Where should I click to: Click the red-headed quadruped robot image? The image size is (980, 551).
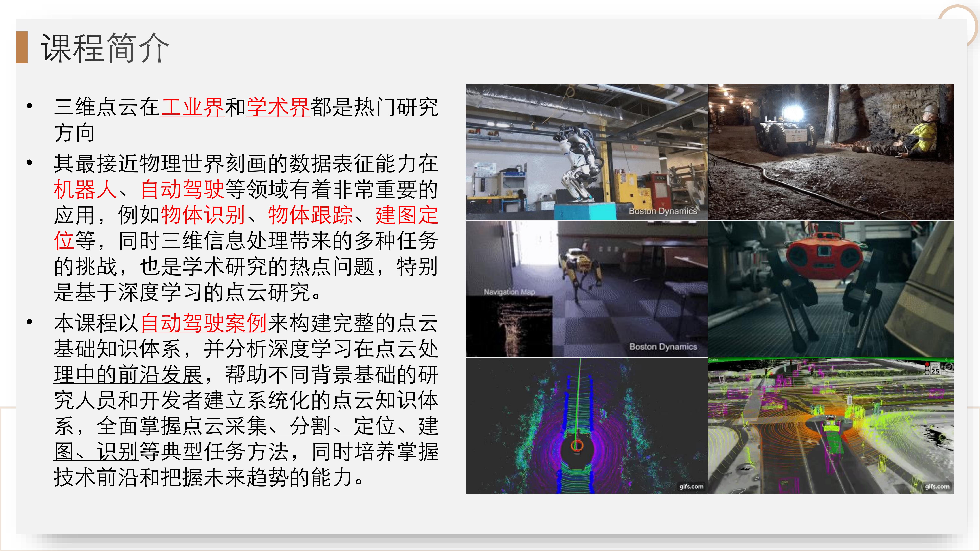point(831,289)
